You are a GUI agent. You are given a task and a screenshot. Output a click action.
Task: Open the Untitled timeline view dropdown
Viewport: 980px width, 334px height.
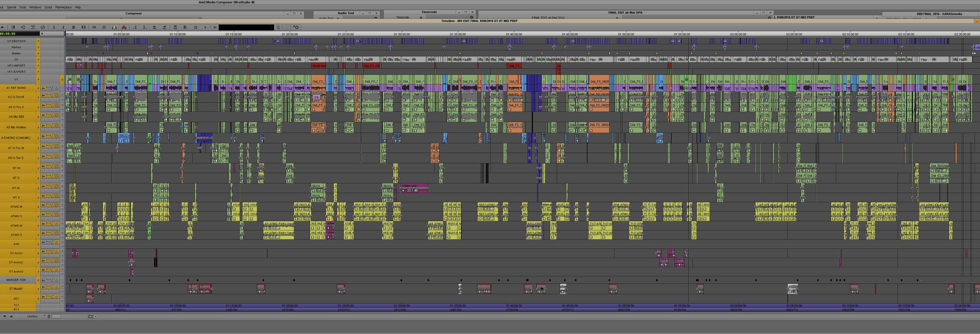(44, 316)
